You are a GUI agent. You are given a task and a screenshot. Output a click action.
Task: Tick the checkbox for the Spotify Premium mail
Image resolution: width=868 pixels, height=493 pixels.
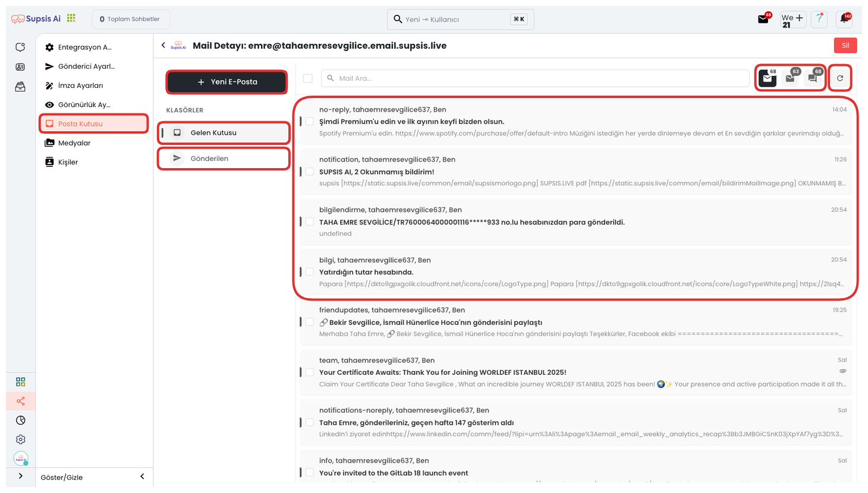(x=310, y=121)
